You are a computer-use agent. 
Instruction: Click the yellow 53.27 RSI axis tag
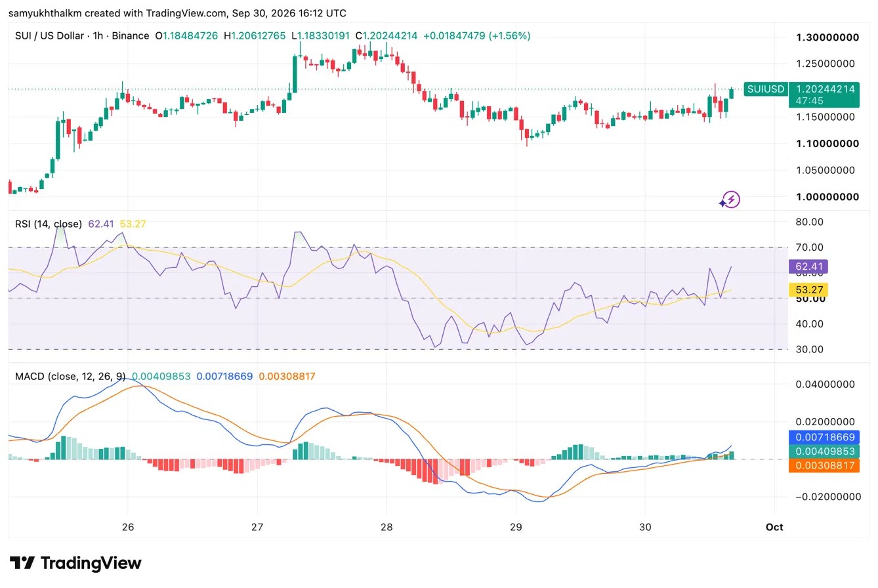807,289
